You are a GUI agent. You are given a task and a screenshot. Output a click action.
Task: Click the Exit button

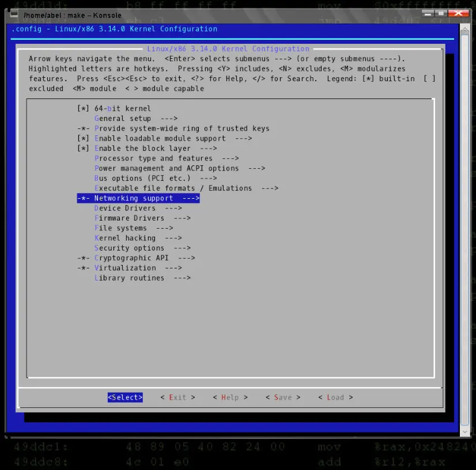tap(177, 397)
